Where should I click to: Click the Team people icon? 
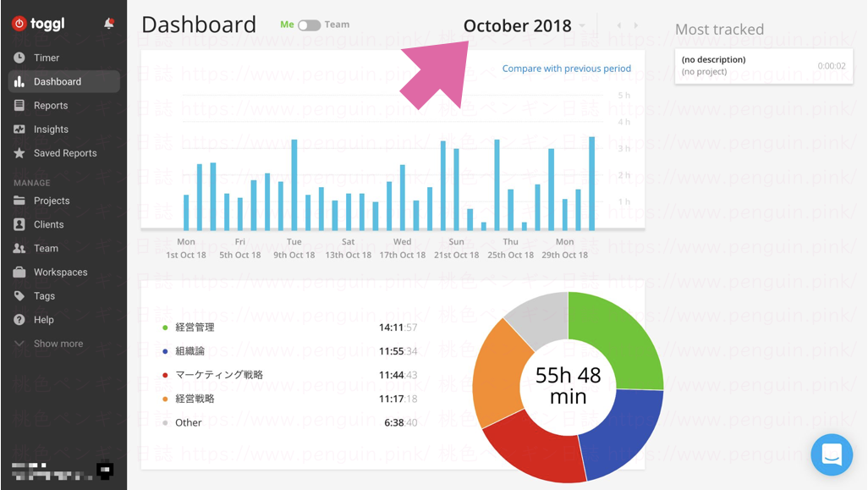19,248
